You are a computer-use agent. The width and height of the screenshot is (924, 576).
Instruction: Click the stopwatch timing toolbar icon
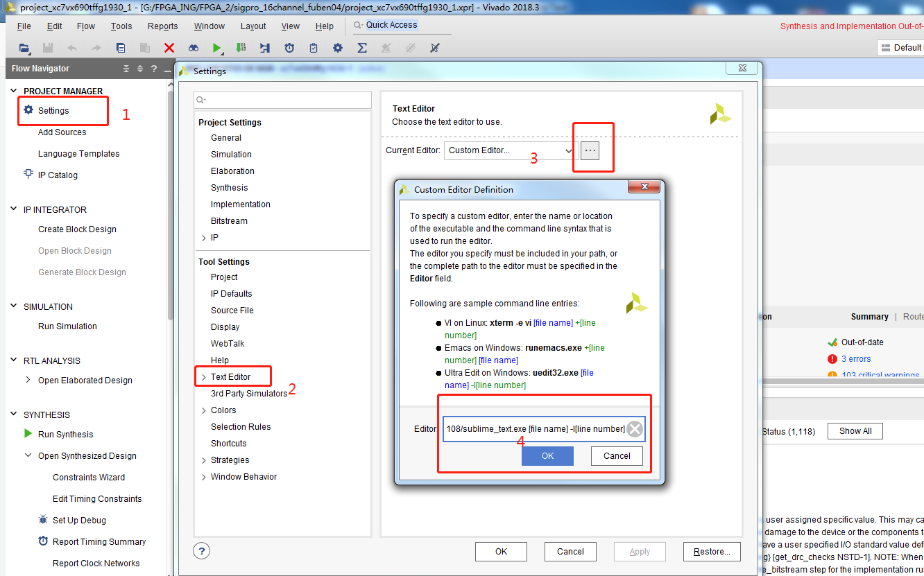289,48
